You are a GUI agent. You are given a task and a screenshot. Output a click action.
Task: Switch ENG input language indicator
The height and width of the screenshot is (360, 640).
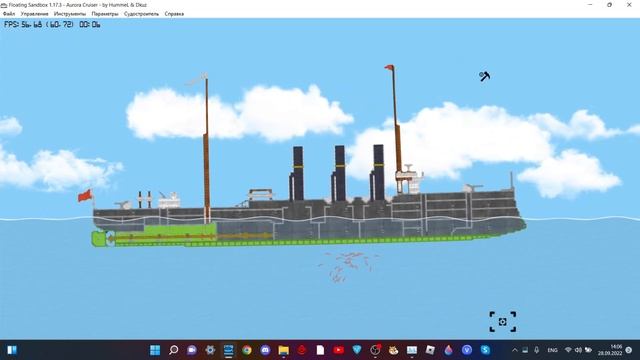(x=552, y=350)
